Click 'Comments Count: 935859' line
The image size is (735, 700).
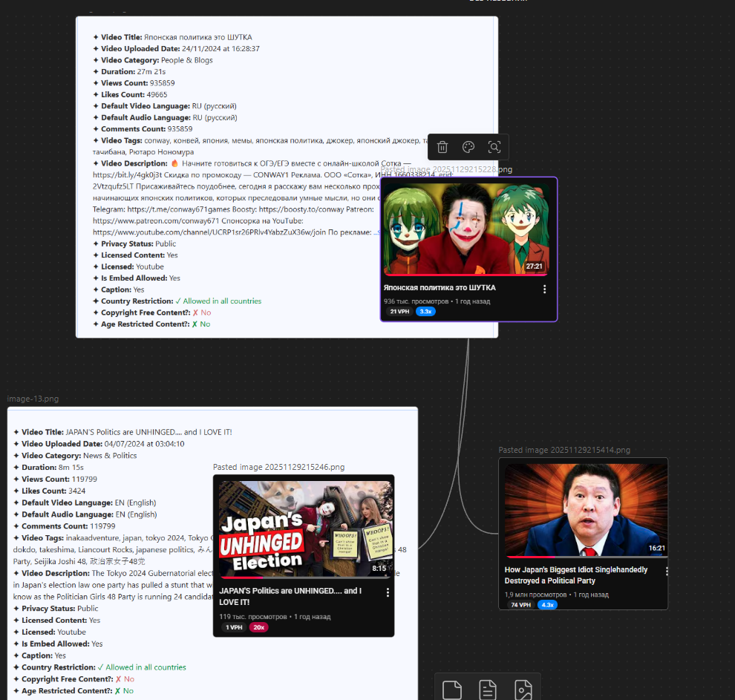143,129
